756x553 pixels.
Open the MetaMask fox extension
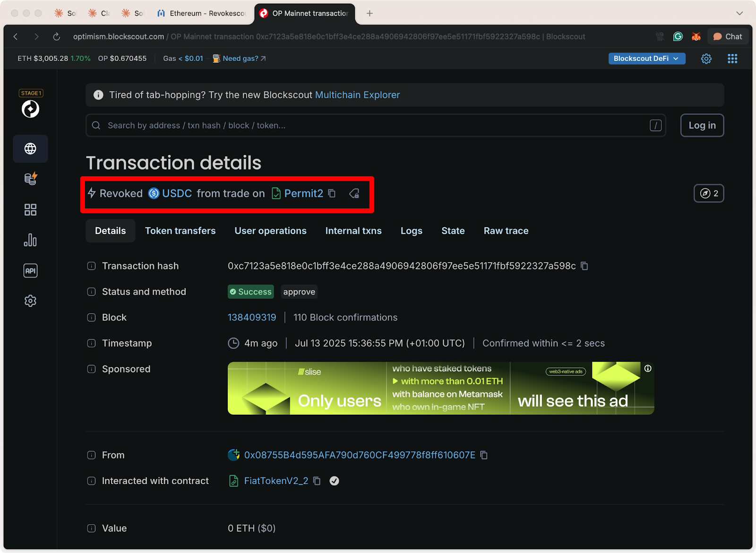pyautogui.click(x=696, y=36)
